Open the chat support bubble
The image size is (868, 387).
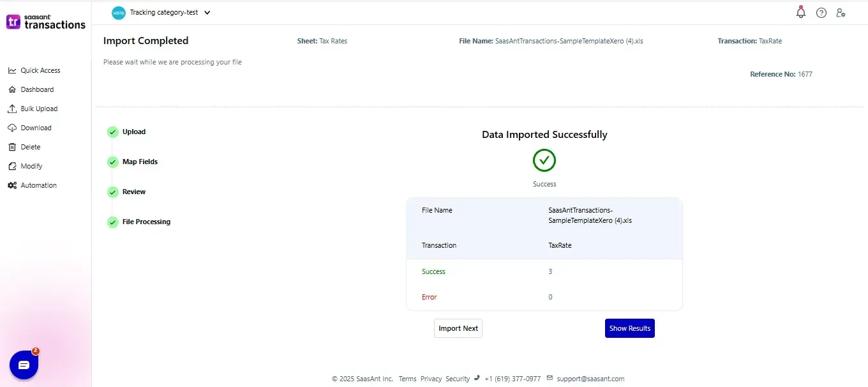click(x=24, y=365)
